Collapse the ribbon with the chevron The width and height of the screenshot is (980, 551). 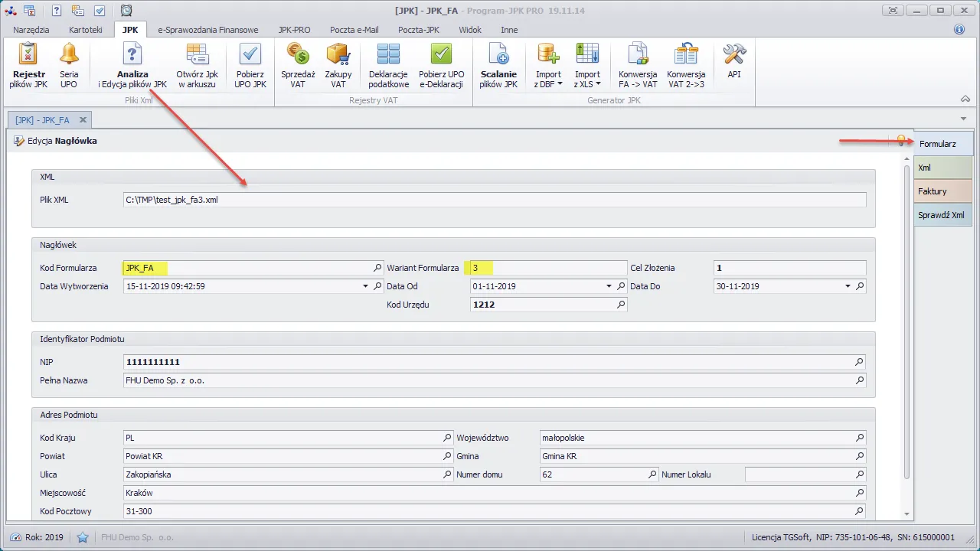(965, 98)
